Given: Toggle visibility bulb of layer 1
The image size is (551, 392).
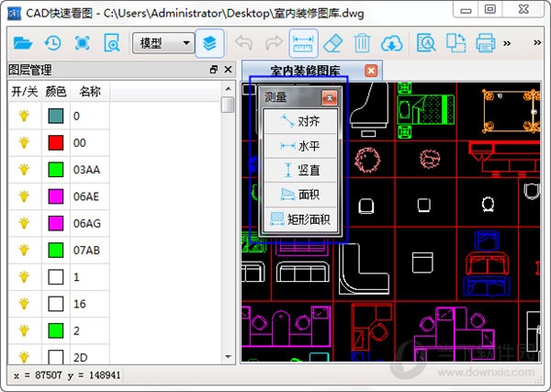Looking at the screenshot, I should [x=24, y=277].
